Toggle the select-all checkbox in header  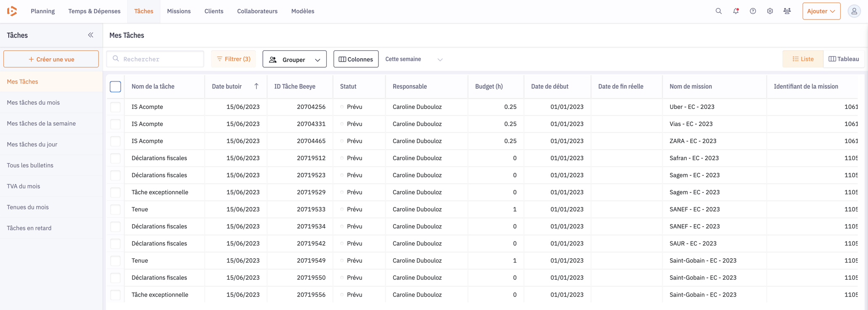tap(115, 87)
